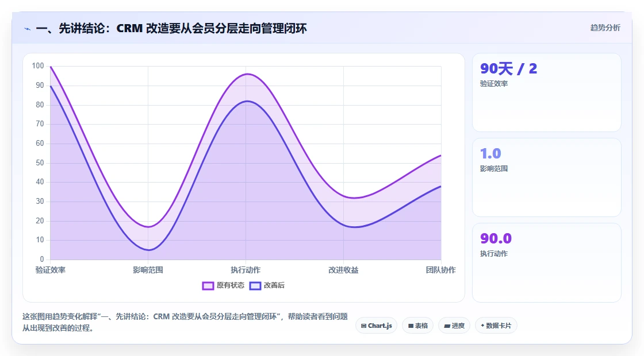Click the 执行动作 x-axis label
The height and width of the screenshot is (356, 644).
tap(246, 270)
